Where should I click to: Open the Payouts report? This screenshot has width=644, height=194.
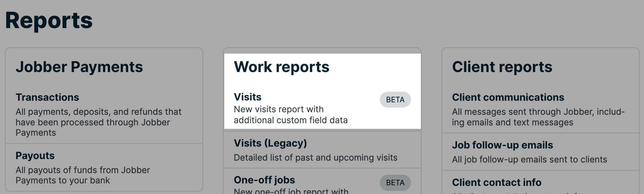[x=34, y=156]
